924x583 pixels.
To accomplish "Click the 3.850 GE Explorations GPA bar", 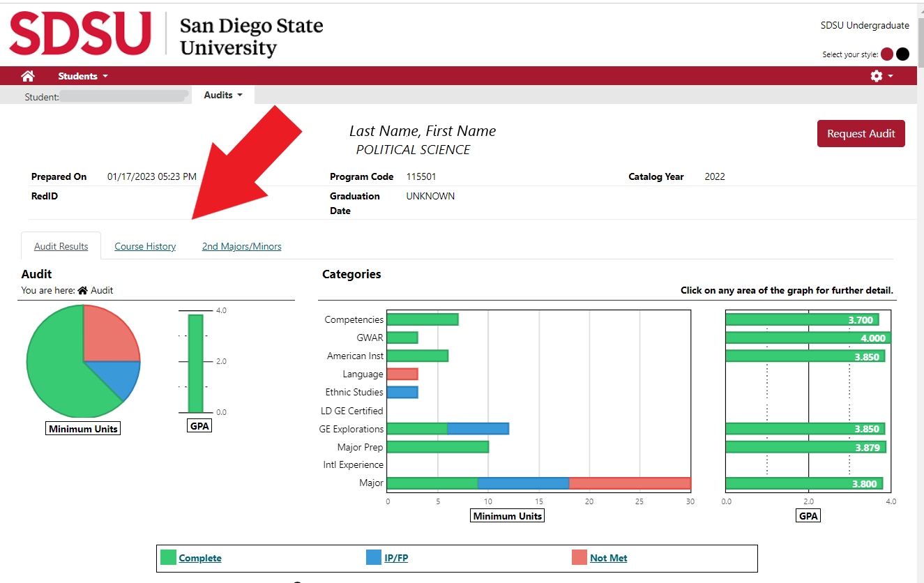I will tap(805, 428).
